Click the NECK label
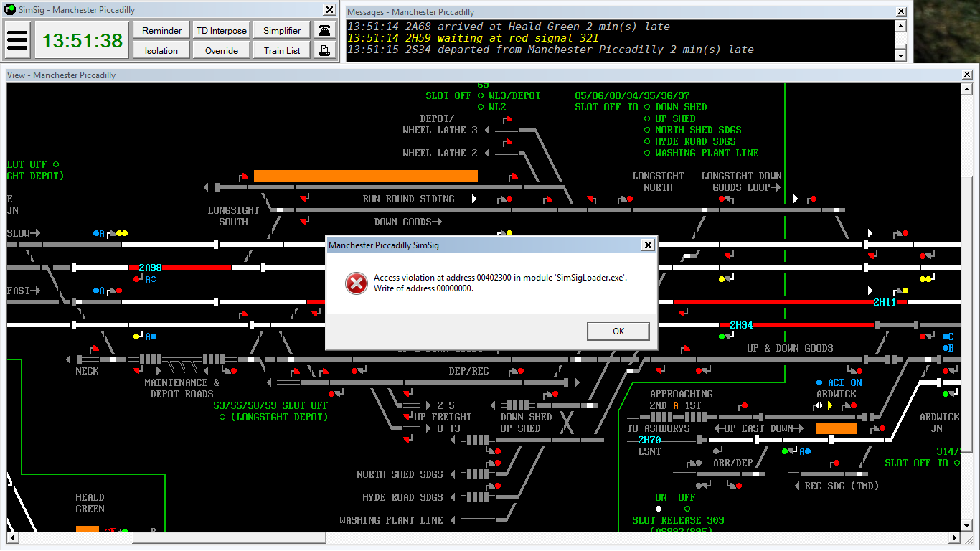 tap(87, 371)
